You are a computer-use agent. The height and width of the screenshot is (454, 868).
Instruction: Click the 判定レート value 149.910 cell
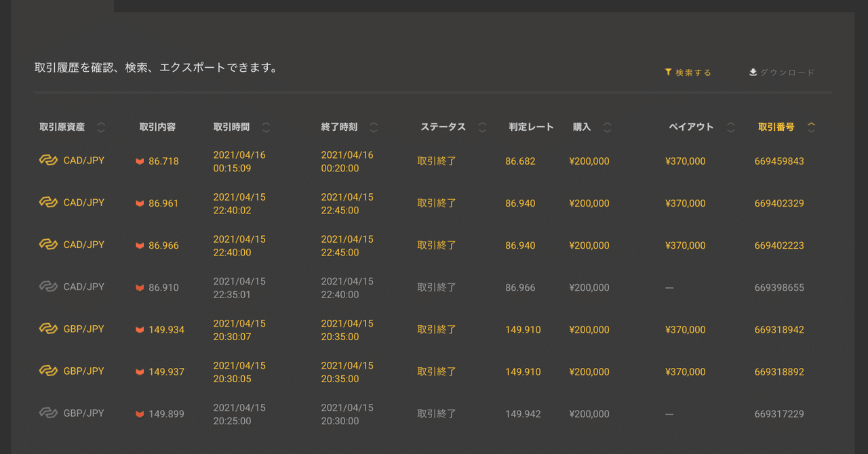524,329
